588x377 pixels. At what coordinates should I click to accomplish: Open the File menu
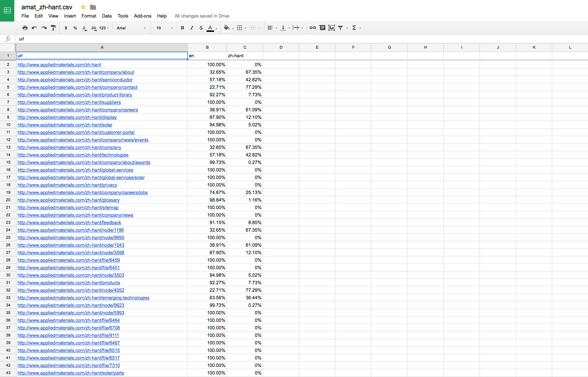coord(25,16)
